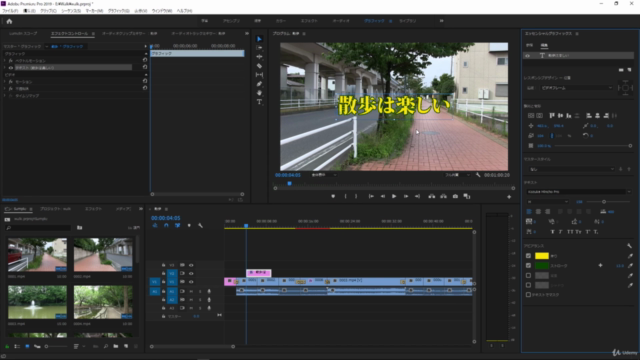Open Program Monitor zoom level dropdown
Image resolution: width=640 pixels, height=360 pixels.
pos(324,175)
